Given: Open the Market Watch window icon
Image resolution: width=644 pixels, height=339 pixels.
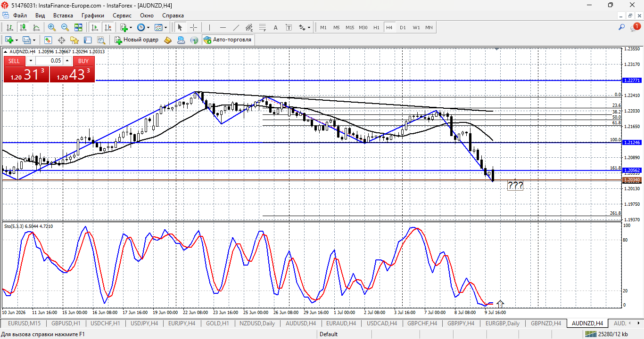Looking at the screenshot, I should click(x=48, y=40).
